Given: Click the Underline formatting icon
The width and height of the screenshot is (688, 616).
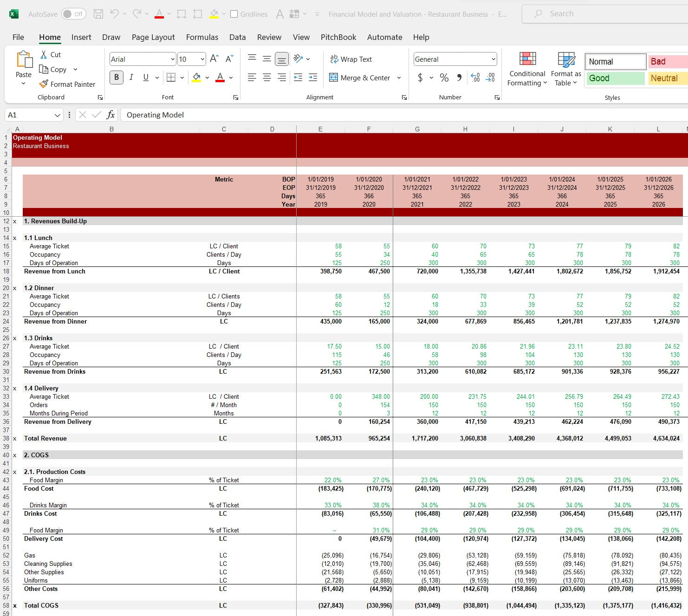Looking at the screenshot, I should (x=146, y=78).
